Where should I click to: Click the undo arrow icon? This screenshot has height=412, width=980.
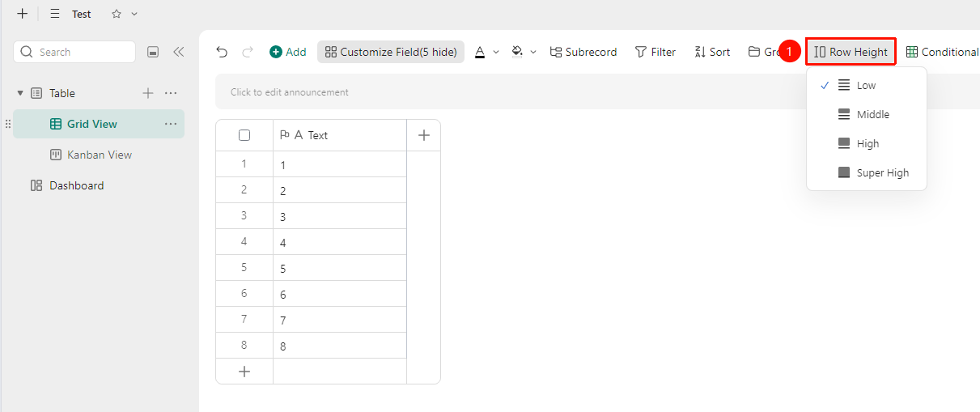(x=222, y=52)
